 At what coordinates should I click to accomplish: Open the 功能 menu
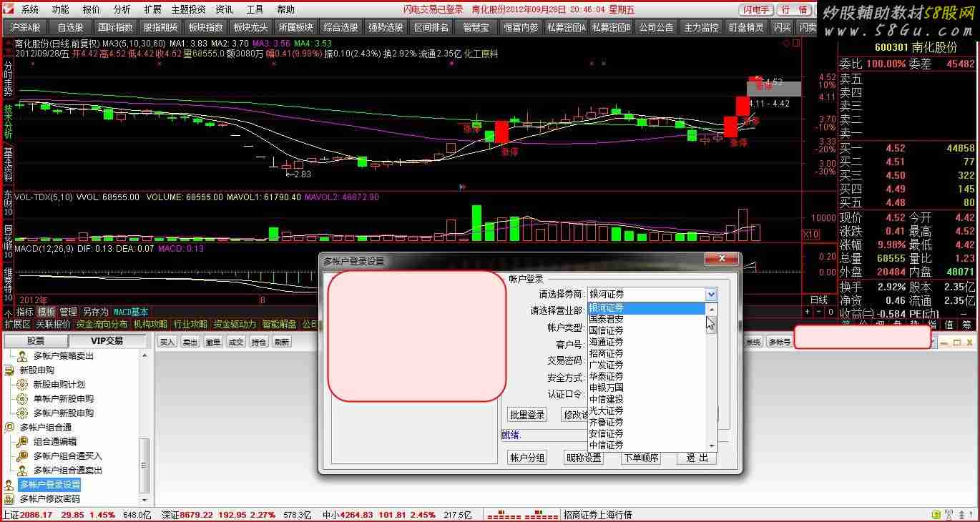[61, 9]
